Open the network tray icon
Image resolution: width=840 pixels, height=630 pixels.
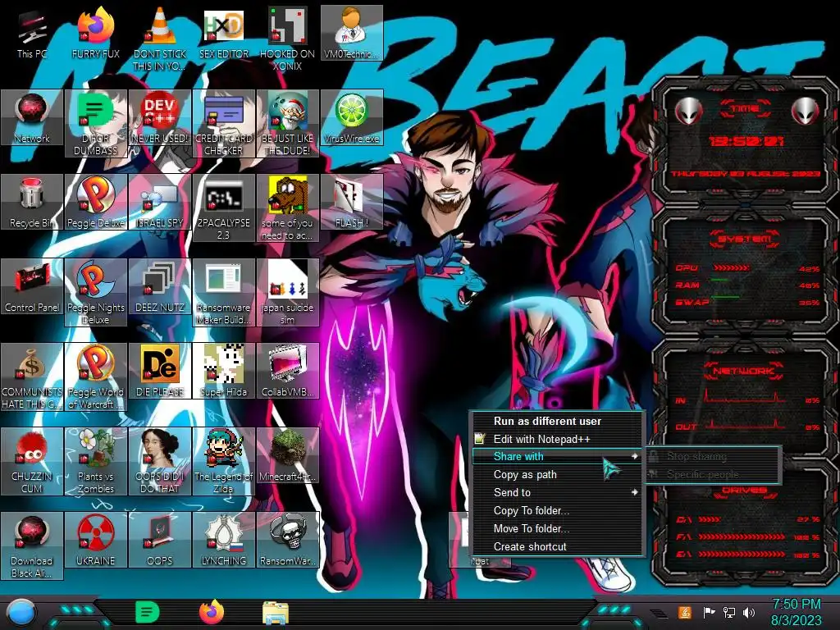729,612
